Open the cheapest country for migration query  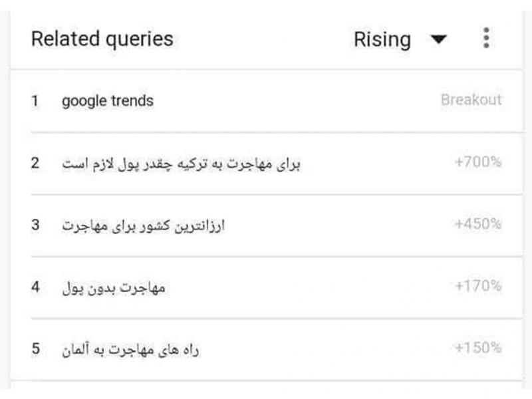click(x=144, y=225)
